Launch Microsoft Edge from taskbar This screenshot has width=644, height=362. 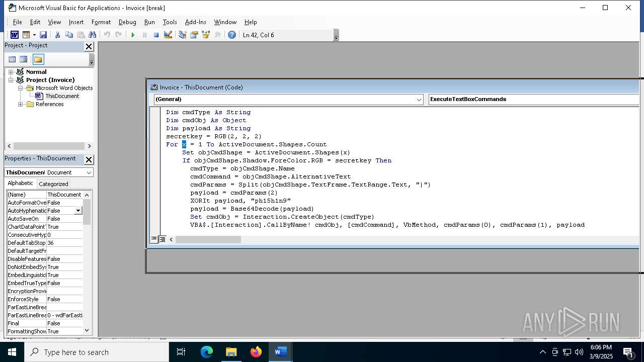tap(207, 352)
